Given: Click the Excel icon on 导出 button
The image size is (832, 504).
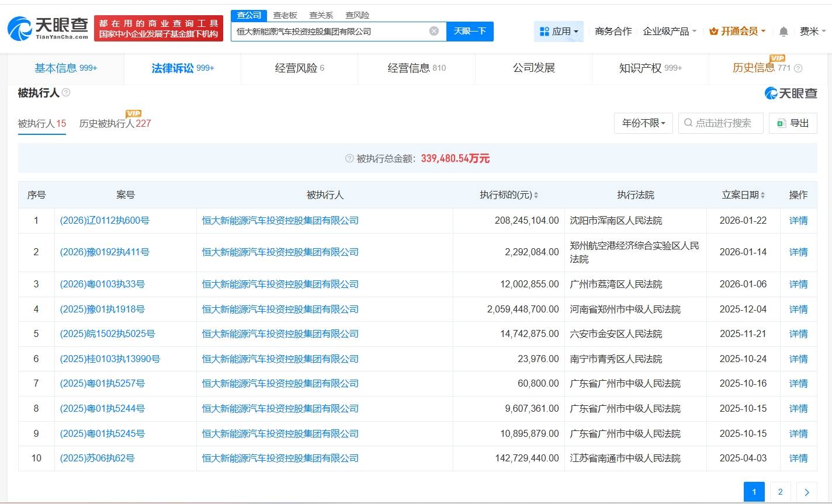Looking at the screenshot, I should (x=780, y=123).
